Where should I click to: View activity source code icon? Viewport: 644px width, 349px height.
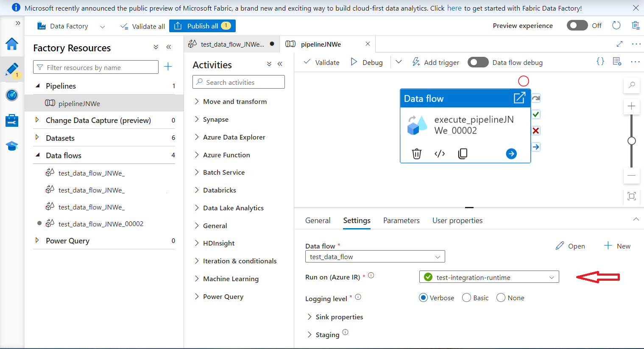tap(440, 154)
